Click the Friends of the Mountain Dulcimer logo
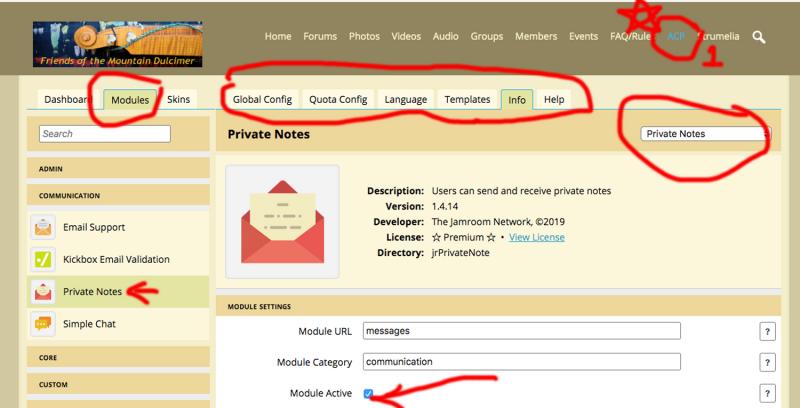 point(118,44)
